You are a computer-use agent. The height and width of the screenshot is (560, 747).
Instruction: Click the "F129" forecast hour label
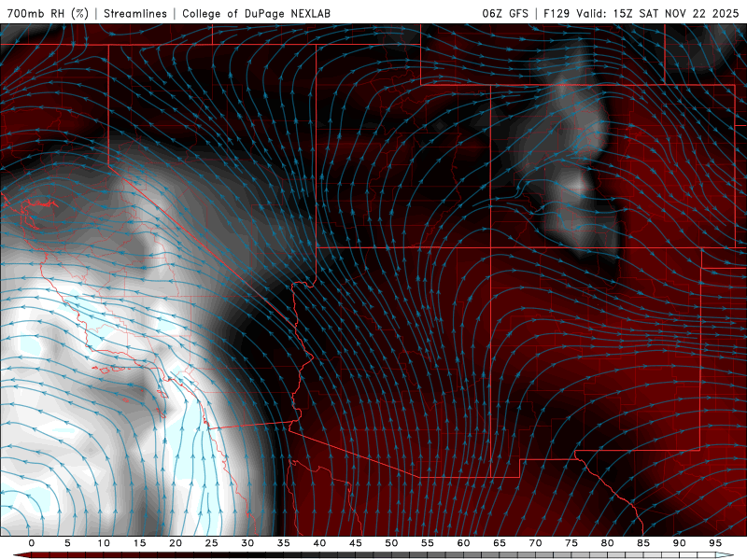pyautogui.click(x=557, y=13)
